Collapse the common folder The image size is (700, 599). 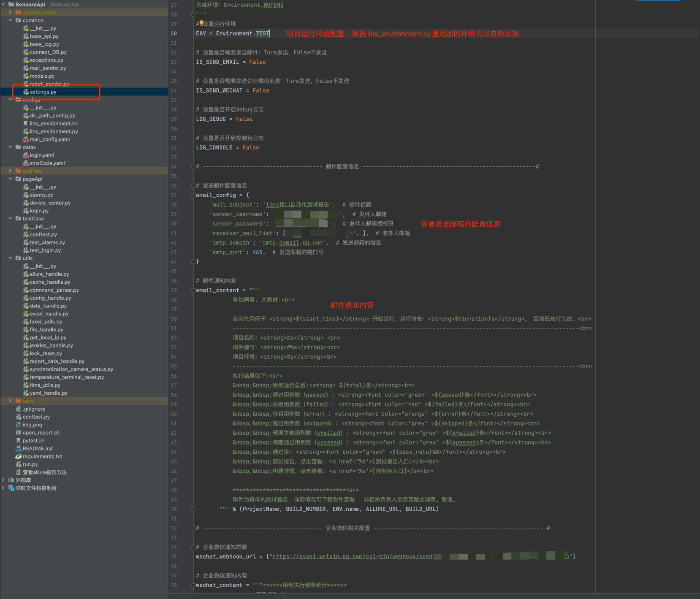[x=10, y=20]
